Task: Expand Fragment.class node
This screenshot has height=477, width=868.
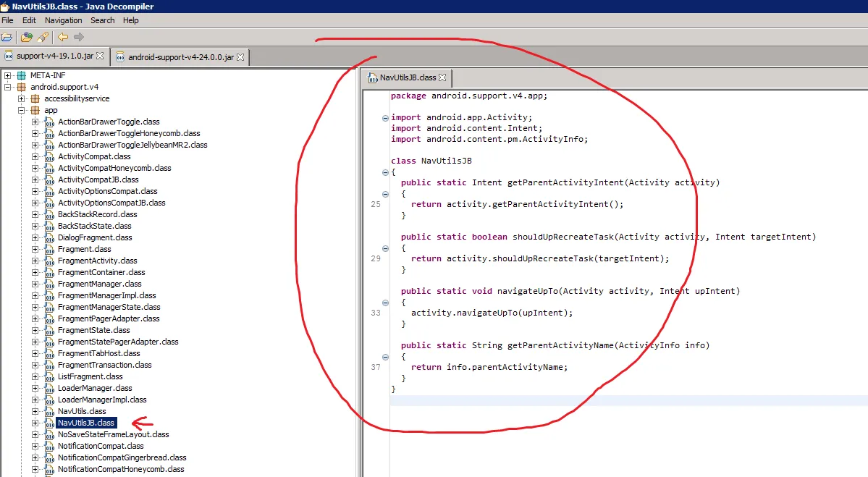Action: tap(35, 249)
